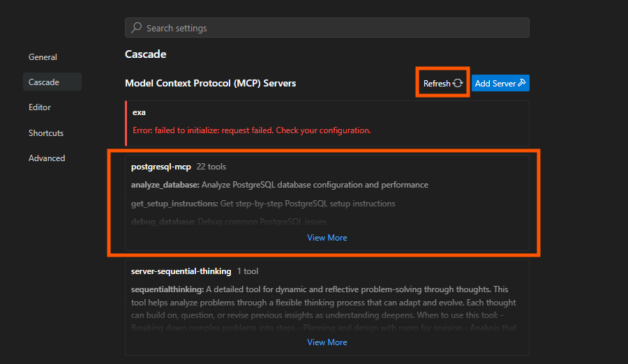Refresh the MCP servers list
Screen dimensions: 628x364
pyautogui.click(x=443, y=83)
